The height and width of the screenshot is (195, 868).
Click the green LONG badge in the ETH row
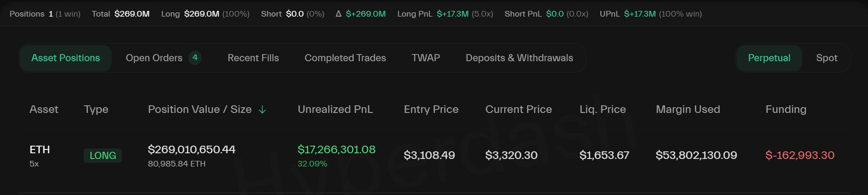[103, 156]
